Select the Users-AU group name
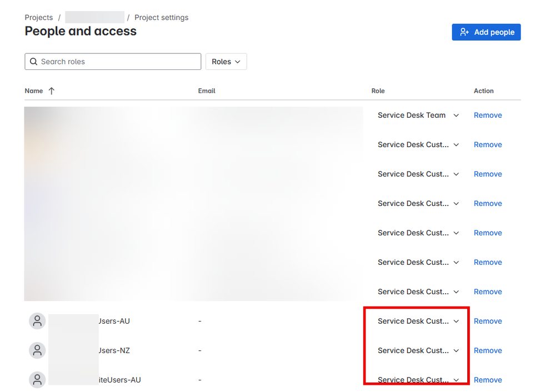Viewport: 555px width, 392px height. 114,321
